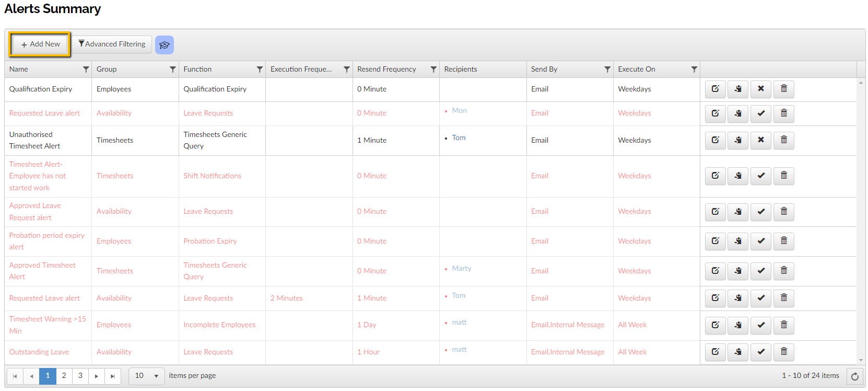Disable Qualification Expiry alert using X button

[761, 89]
